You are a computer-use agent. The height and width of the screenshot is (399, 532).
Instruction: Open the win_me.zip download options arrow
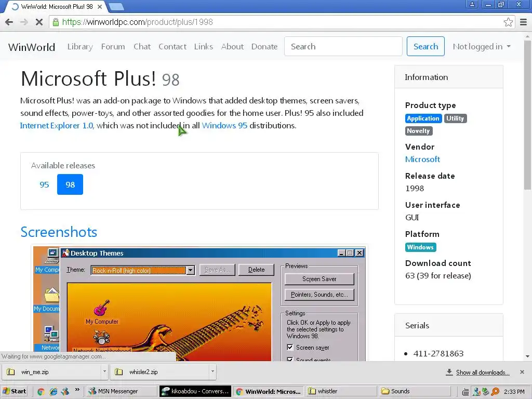click(105, 371)
